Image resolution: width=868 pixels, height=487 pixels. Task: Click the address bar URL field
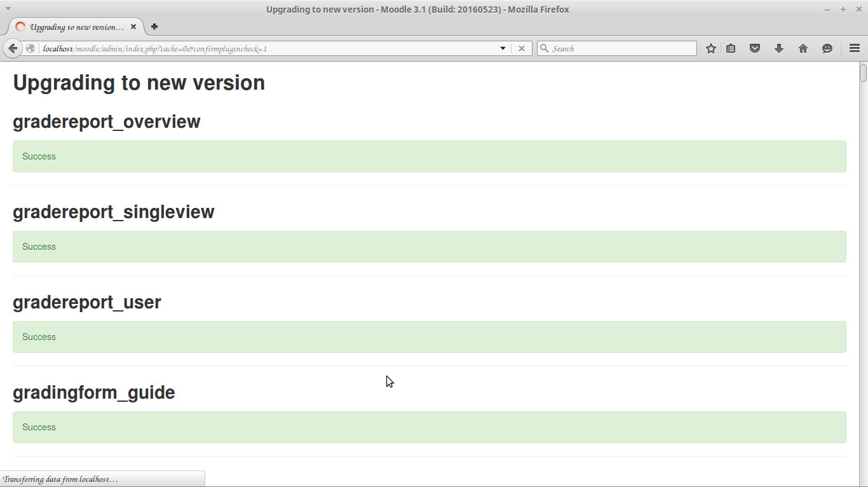click(x=268, y=48)
